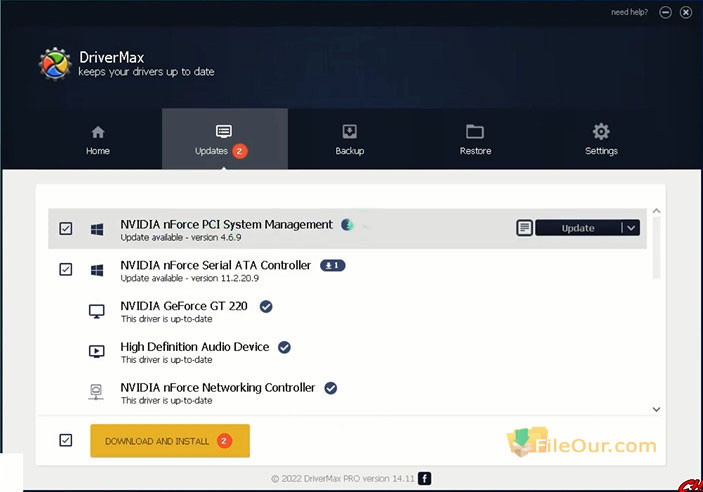Image resolution: width=703 pixels, height=492 pixels.
Task: Open the Backup tab
Action: point(350,140)
